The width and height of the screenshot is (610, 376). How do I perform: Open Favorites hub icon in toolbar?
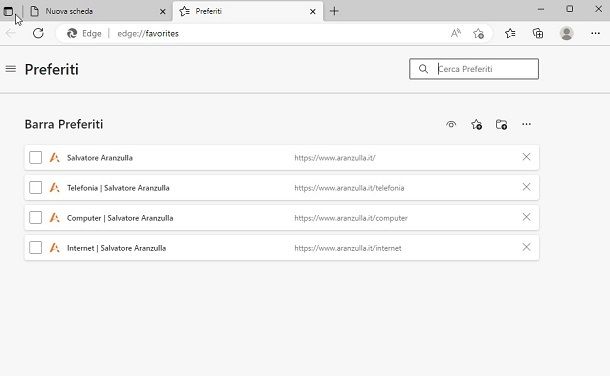point(510,33)
